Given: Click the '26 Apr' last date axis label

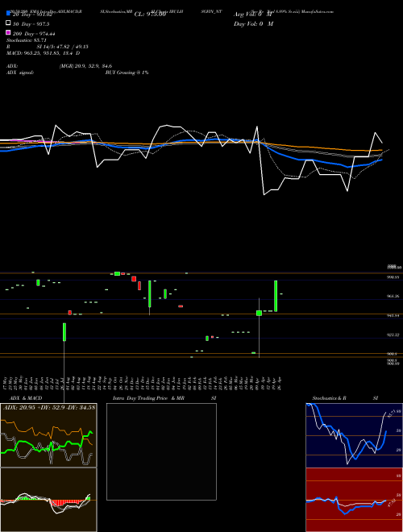Looking at the screenshot, I should click(x=279, y=383).
